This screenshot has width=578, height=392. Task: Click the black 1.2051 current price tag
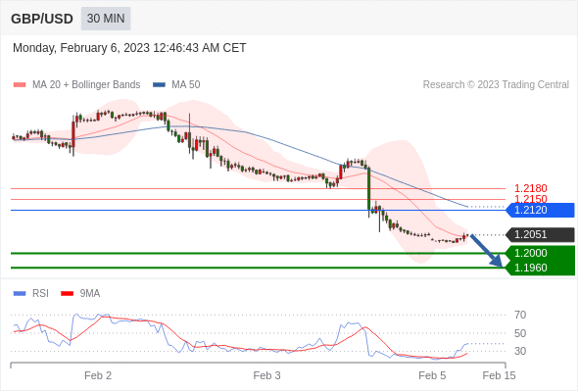pyautogui.click(x=540, y=235)
